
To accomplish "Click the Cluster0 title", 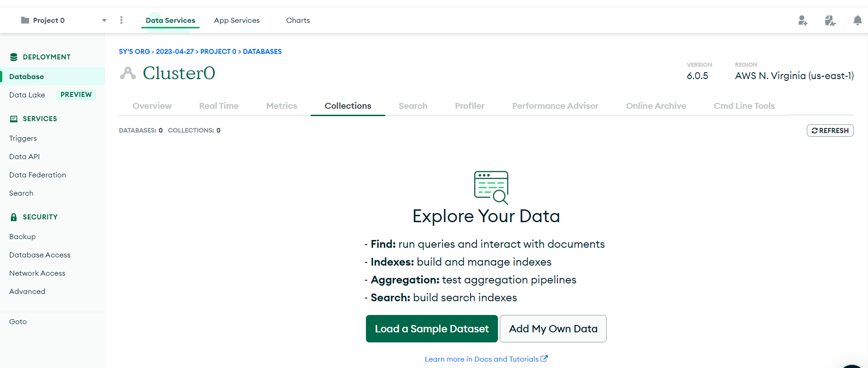I will (179, 73).
